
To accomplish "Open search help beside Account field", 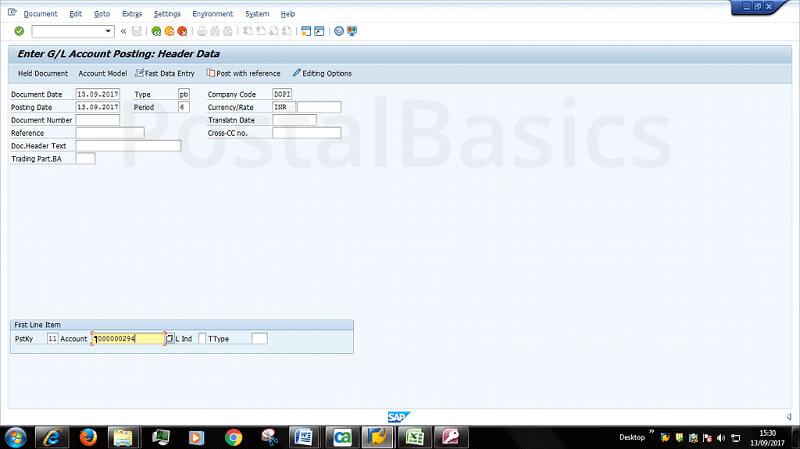I will [170, 339].
